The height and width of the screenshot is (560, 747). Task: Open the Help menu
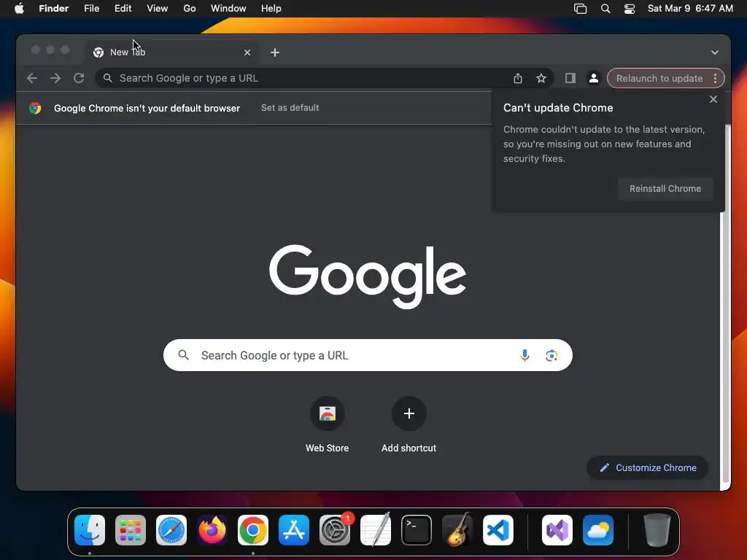[271, 9]
